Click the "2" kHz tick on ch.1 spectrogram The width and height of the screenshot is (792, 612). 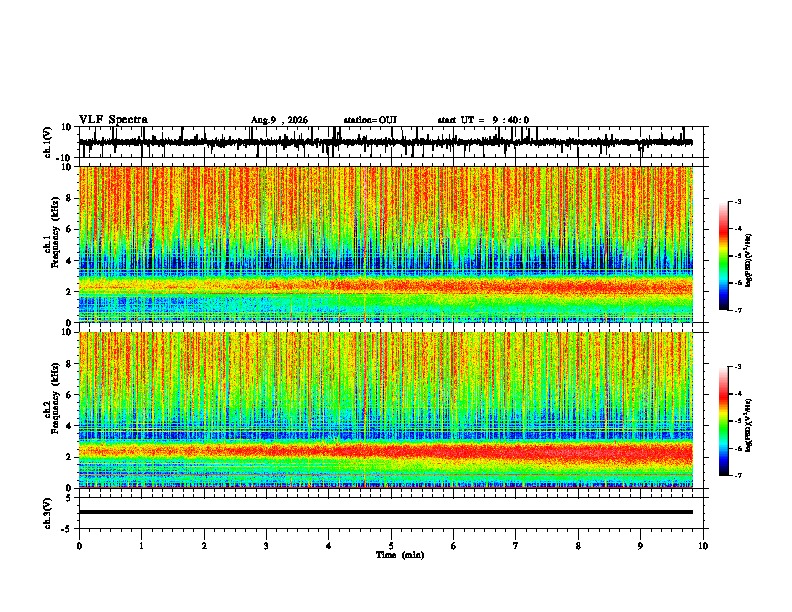click(x=70, y=292)
